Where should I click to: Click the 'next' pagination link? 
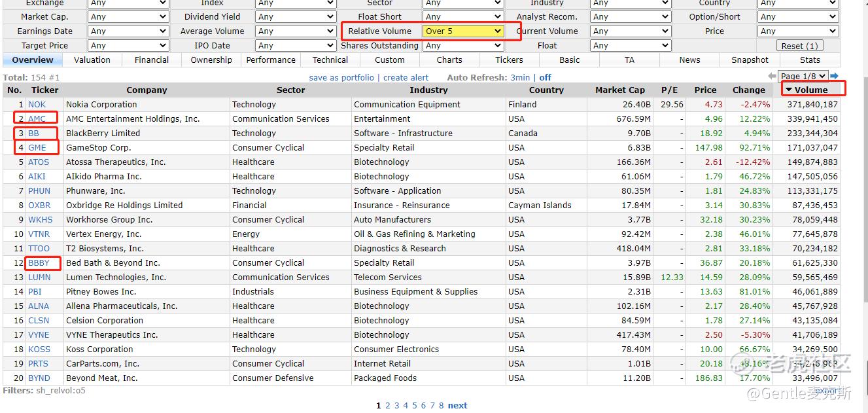point(458,405)
